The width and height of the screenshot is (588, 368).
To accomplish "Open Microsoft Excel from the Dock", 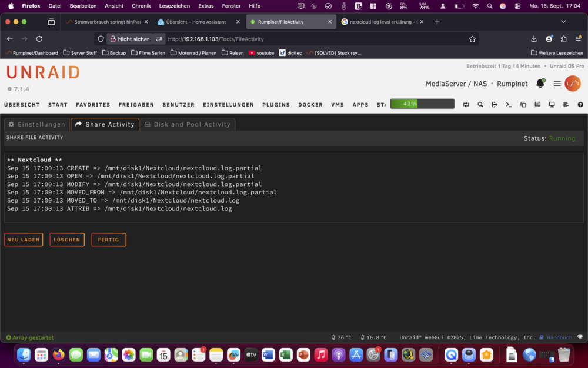I will pyautogui.click(x=286, y=354).
